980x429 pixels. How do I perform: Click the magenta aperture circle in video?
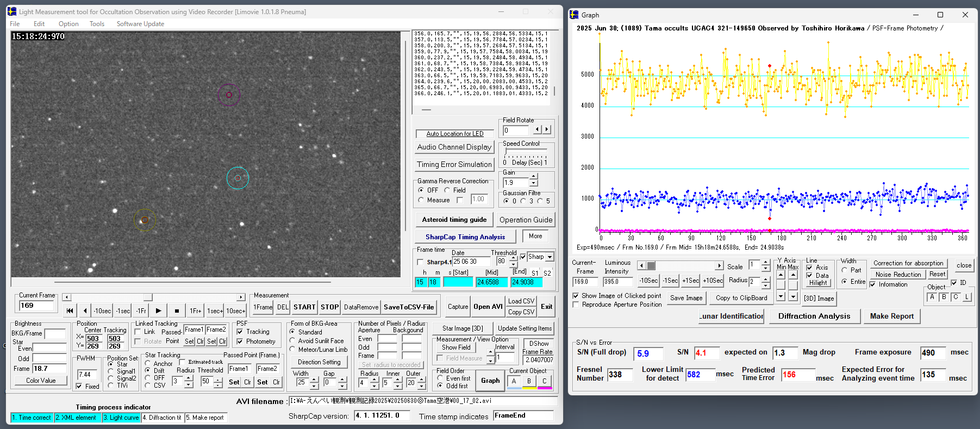(x=229, y=95)
